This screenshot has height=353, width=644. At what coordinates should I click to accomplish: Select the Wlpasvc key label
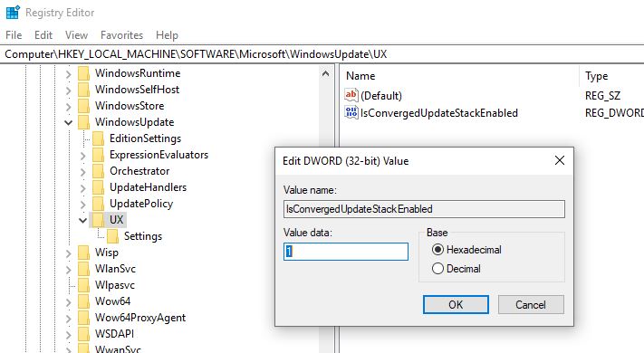(115, 285)
